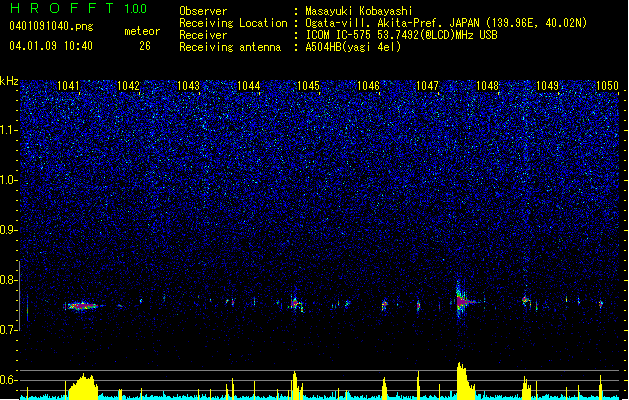
Task: Click the 0.8 kHz axis label
Action: click(9, 280)
